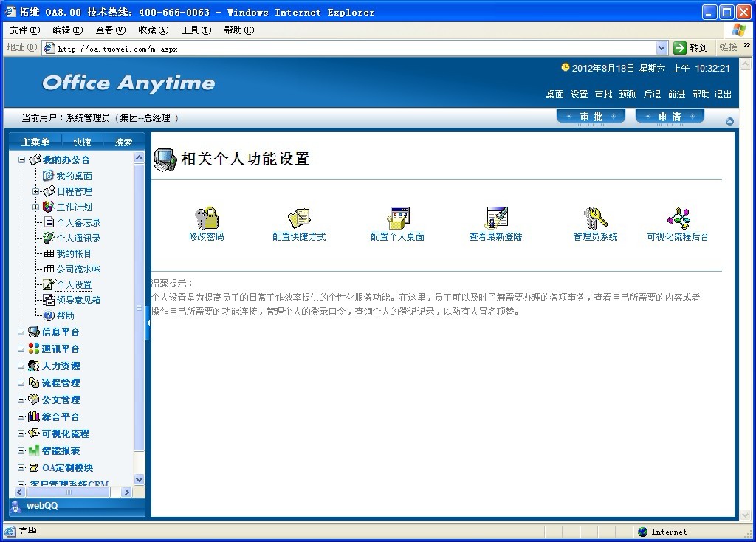
Task: Expand the 信息平台 tree node
Action: (21, 332)
